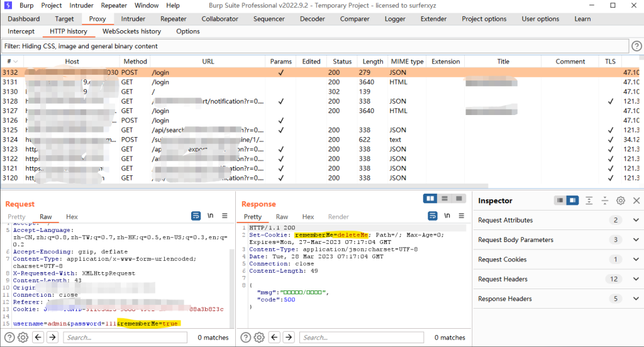Click the request Search input field

(x=126, y=338)
